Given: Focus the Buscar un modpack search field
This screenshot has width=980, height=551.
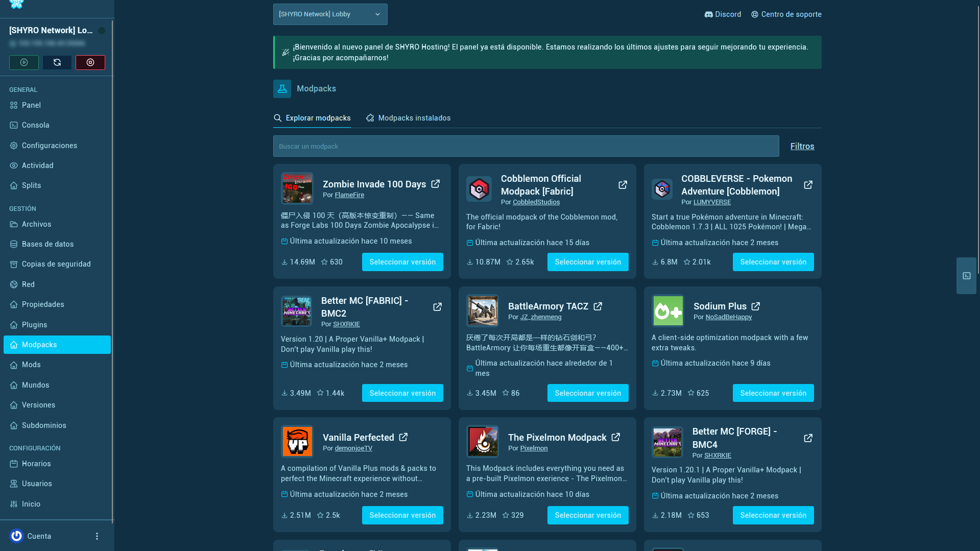Looking at the screenshot, I should click(526, 147).
